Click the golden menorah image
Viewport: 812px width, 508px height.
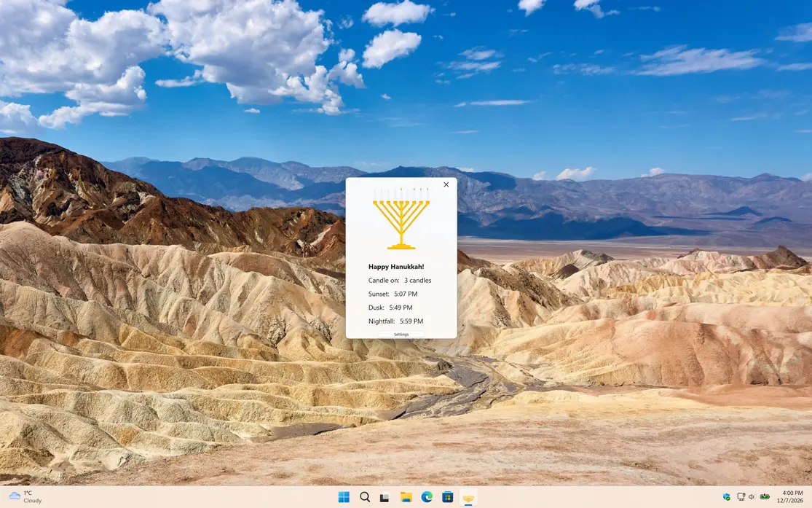401,219
